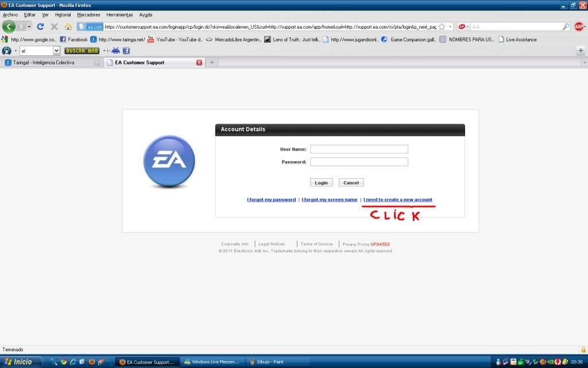588x368 pixels.
Task: Click the EA logo on the page
Action: pos(169,161)
